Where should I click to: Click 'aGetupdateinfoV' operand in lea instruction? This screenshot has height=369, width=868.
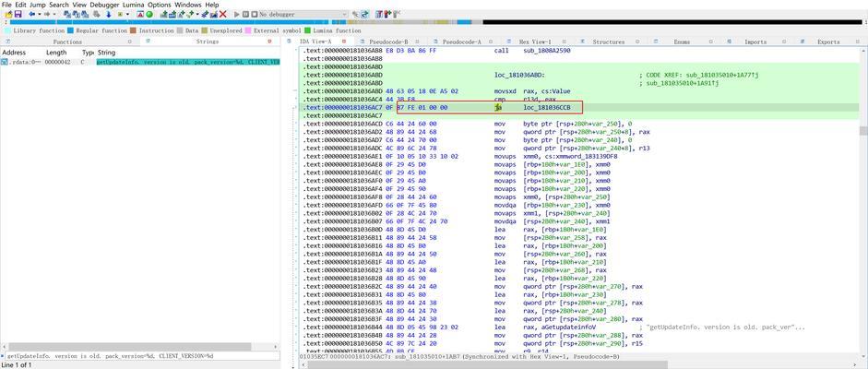[570, 327]
